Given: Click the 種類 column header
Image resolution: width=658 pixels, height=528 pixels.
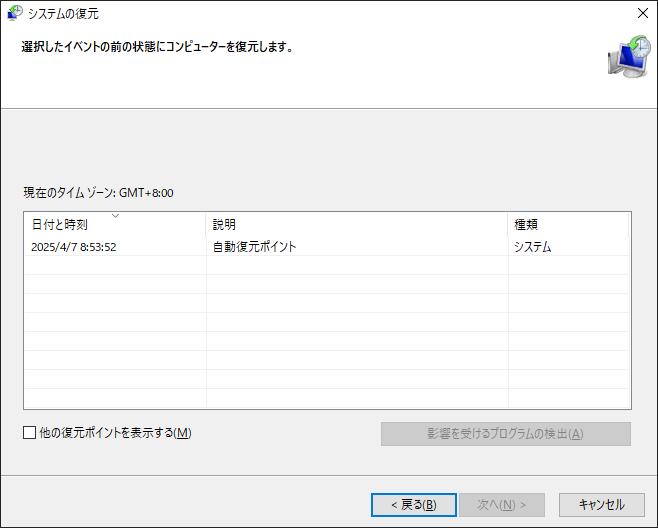Looking at the screenshot, I should [x=568, y=224].
